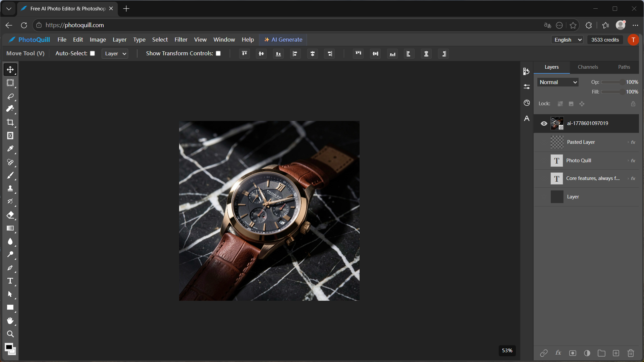Select the Magic Wand tool
The width and height of the screenshot is (644, 362).
point(10,109)
